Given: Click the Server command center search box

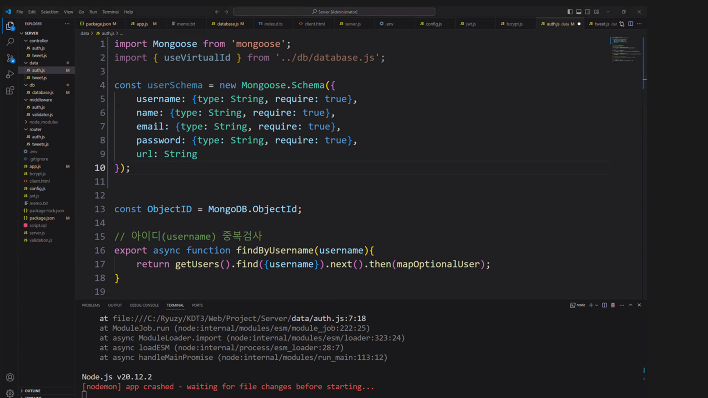Looking at the screenshot, I should tap(334, 12).
